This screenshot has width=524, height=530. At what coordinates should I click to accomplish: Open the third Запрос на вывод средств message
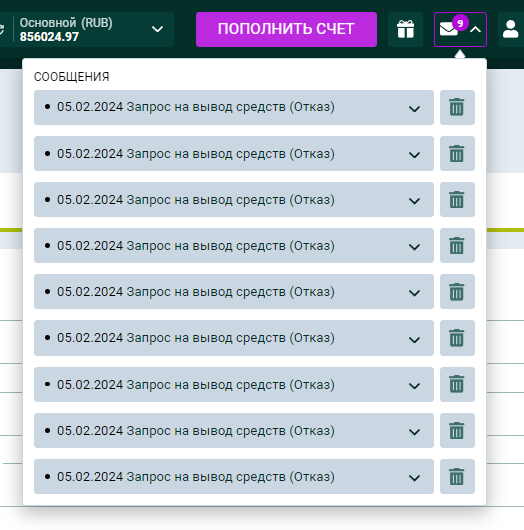(234, 199)
